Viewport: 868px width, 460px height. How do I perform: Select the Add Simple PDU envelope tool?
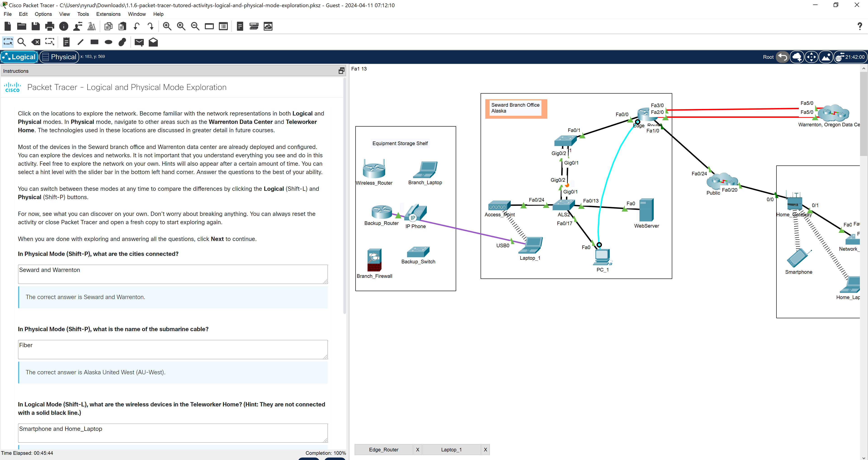point(139,42)
